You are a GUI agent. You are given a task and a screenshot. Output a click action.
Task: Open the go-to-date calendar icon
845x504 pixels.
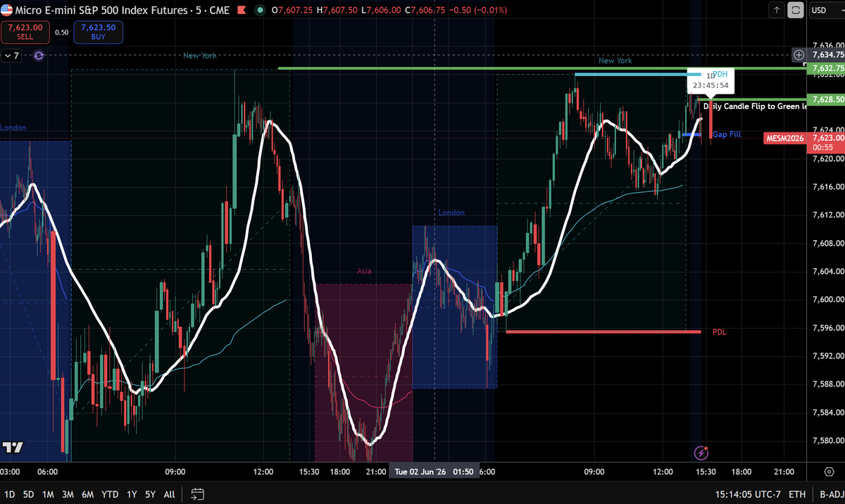pyautogui.click(x=197, y=494)
